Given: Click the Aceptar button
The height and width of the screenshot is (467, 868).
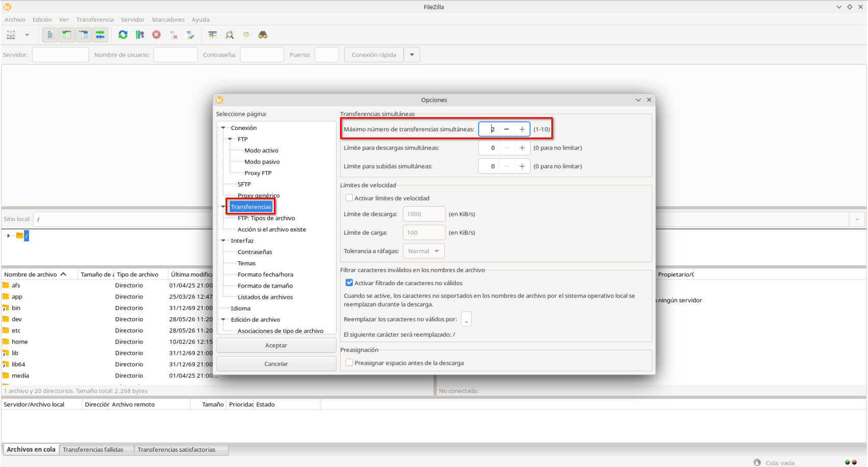Looking at the screenshot, I should click(x=276, y=345).
